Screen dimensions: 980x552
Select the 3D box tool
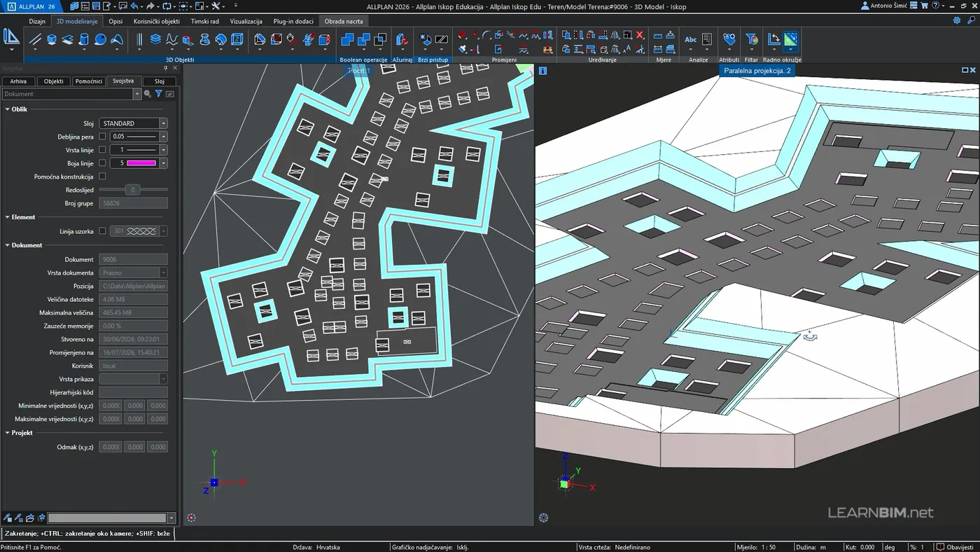point(52,40)
